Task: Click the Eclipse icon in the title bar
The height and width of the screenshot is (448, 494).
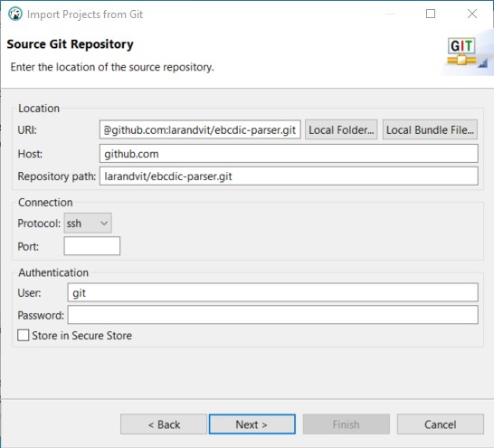Action: coord(15,14)
